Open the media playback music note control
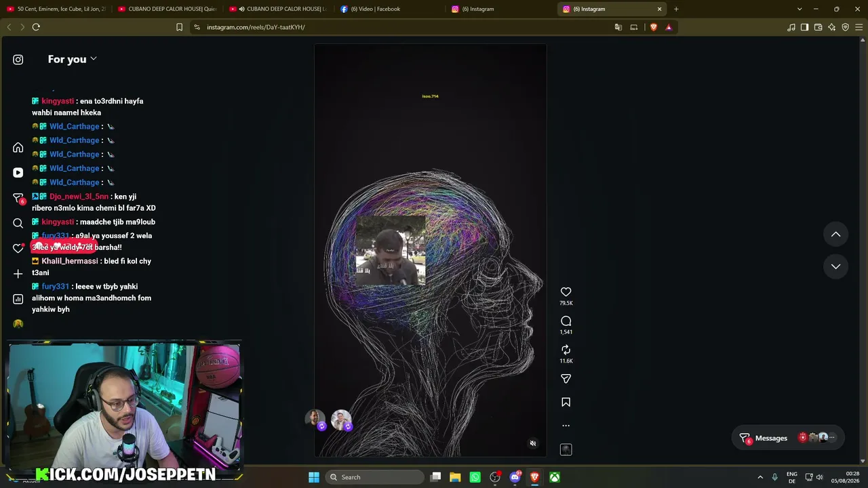The width and height of the screenshot is (868, 488). [x=791, y=27]
